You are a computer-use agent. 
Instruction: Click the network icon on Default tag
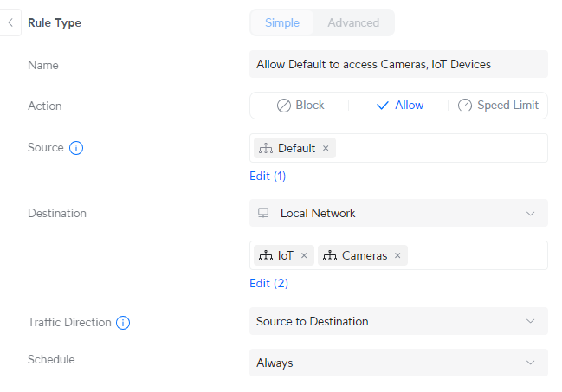coord(266,148)
